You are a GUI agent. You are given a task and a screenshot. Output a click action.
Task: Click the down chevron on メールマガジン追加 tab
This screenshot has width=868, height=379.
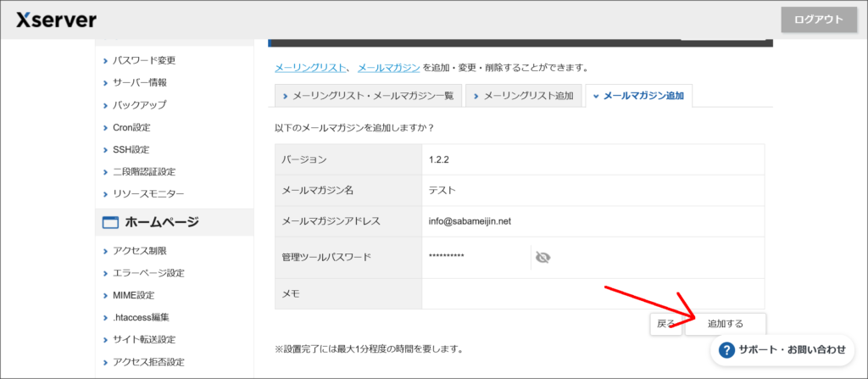(x=596, y=97)
